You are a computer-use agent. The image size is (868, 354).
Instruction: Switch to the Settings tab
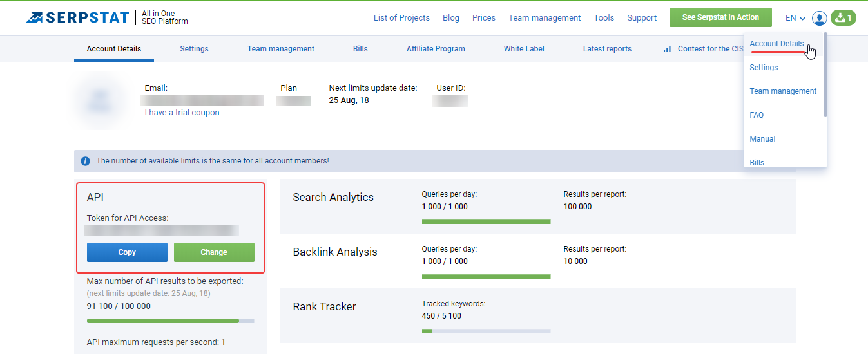tap(194, 49)
